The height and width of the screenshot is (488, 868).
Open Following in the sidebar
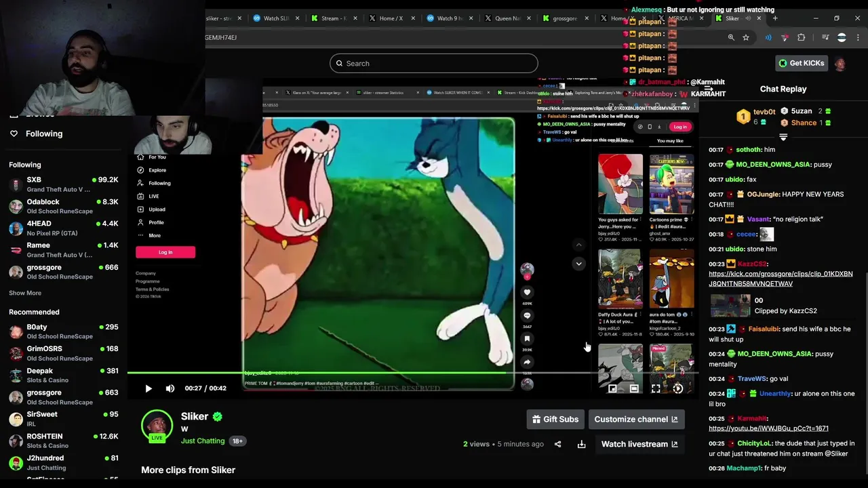(x=44, y=134)
